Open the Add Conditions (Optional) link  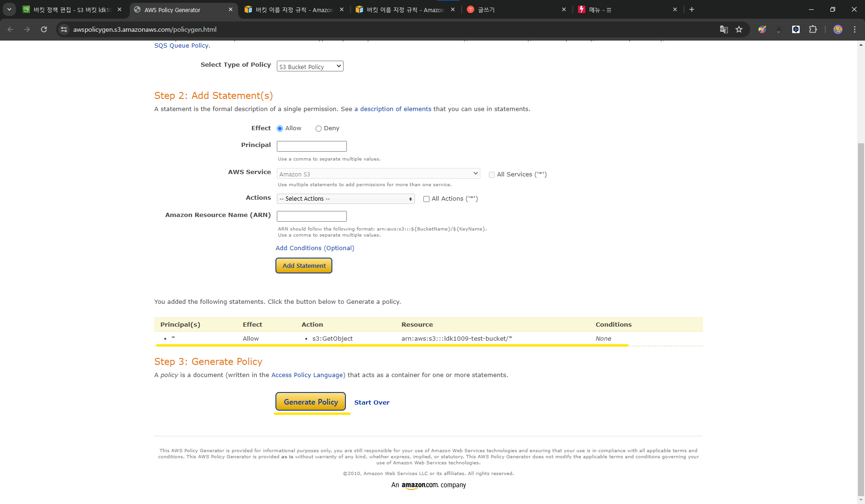click(315, 248)
